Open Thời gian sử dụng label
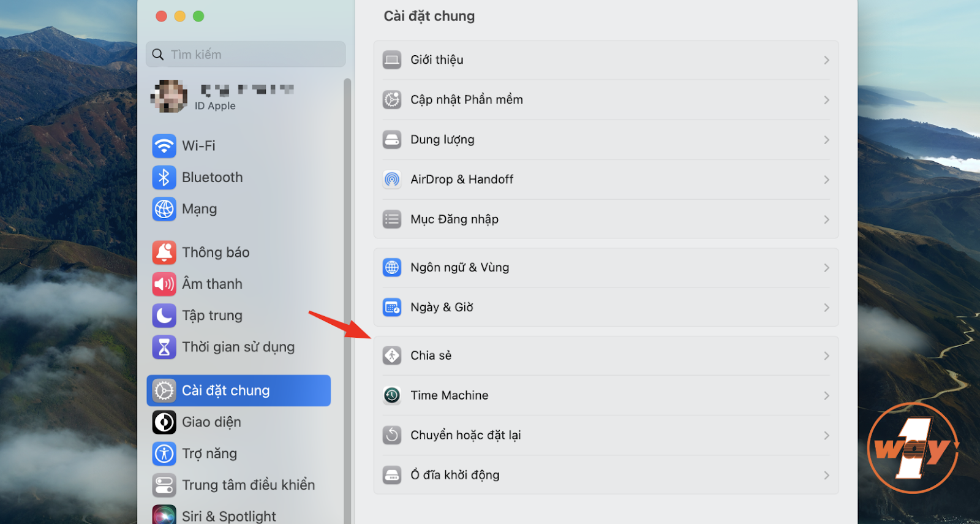The height and width of the screenshot is (524, 980). tap(238, 347)
